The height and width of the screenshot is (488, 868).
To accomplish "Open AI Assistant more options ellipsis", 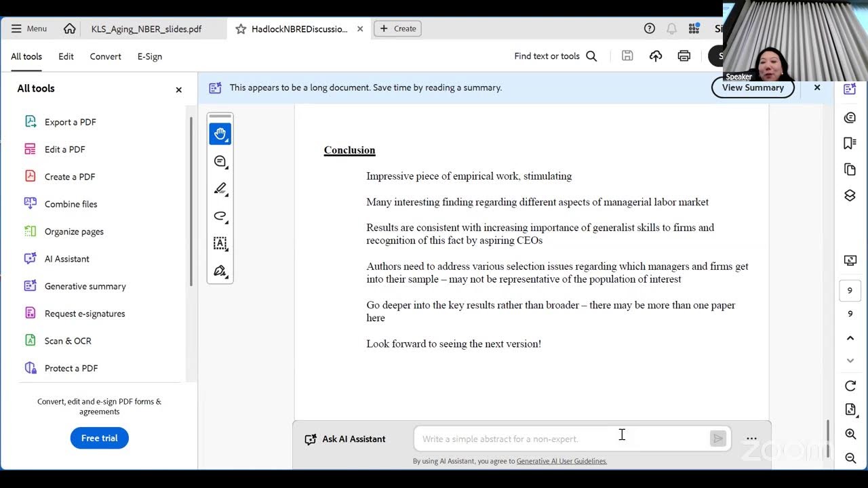I will pos(751,439).
